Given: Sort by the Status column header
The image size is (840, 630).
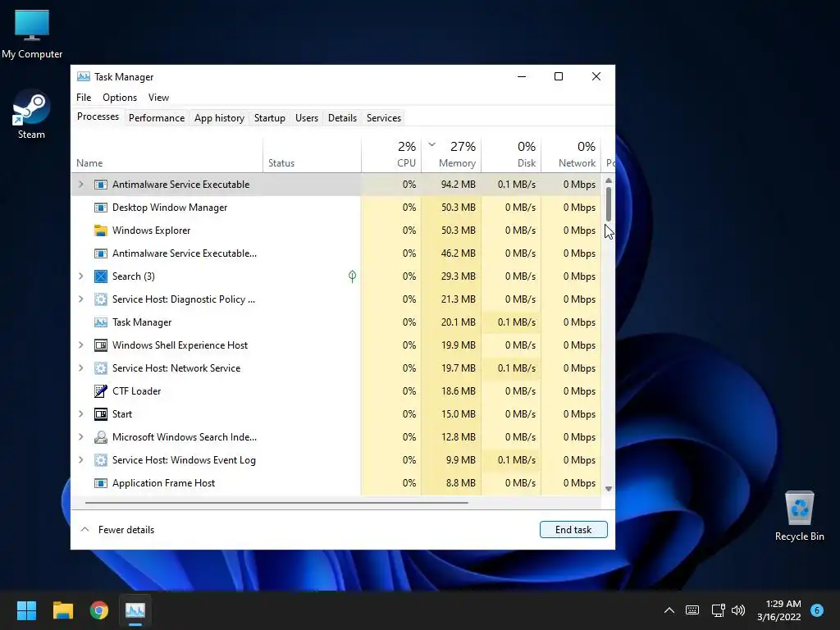Looking at the screenshot, I should tap(312, 155).
